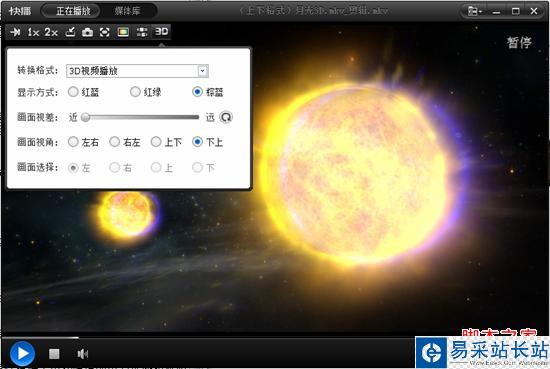Click the fit-screen frame icon

tap(105, 32)
